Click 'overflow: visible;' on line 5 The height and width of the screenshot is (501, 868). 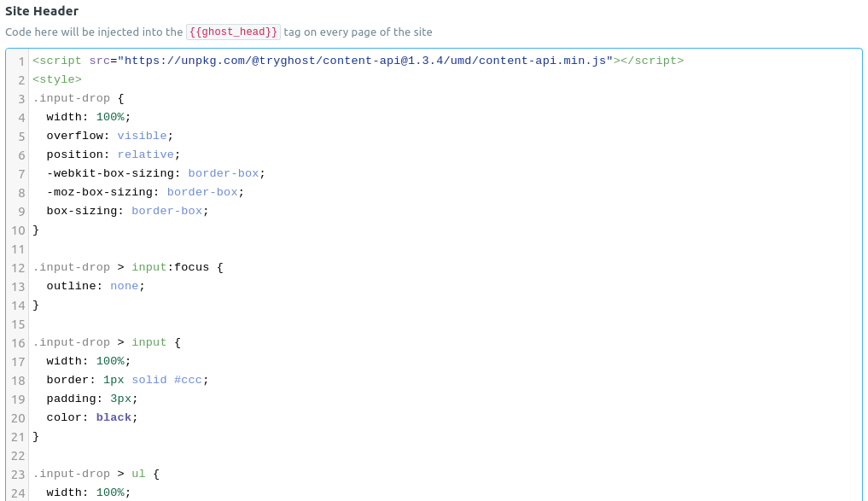click(109, 137)
